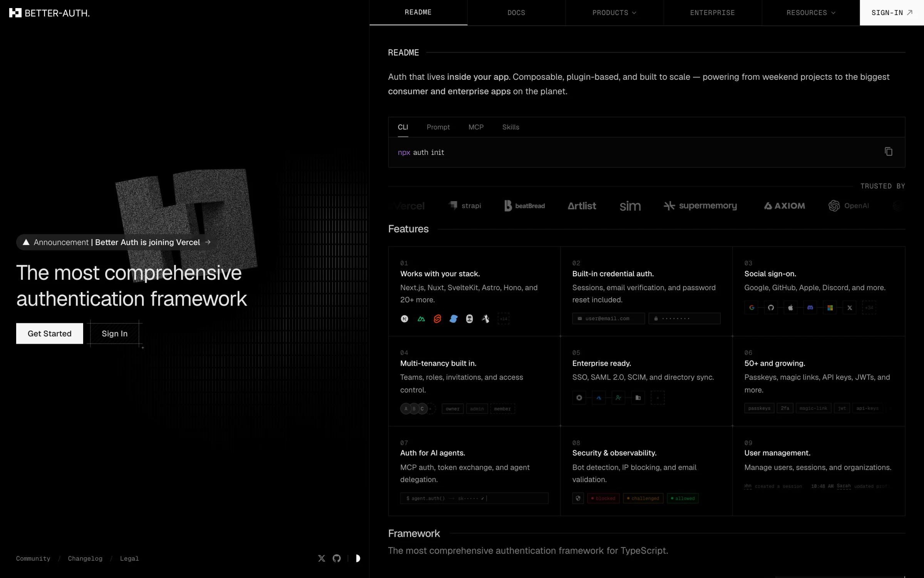This screenshot has height=578, width=924.
Task: Open the Community footer link
Action: pyautogui.click(x=33, y=558)
